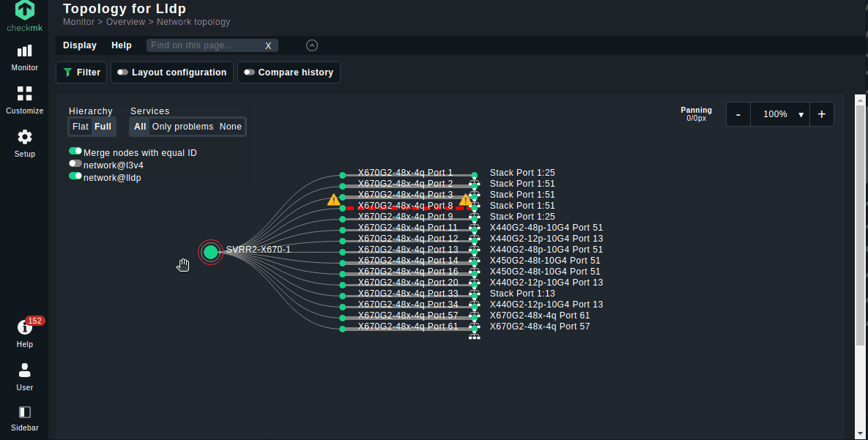Select X670G2-48x-4q Port 16 label
This screenshot has height=440, width=868.
(408, 271)
